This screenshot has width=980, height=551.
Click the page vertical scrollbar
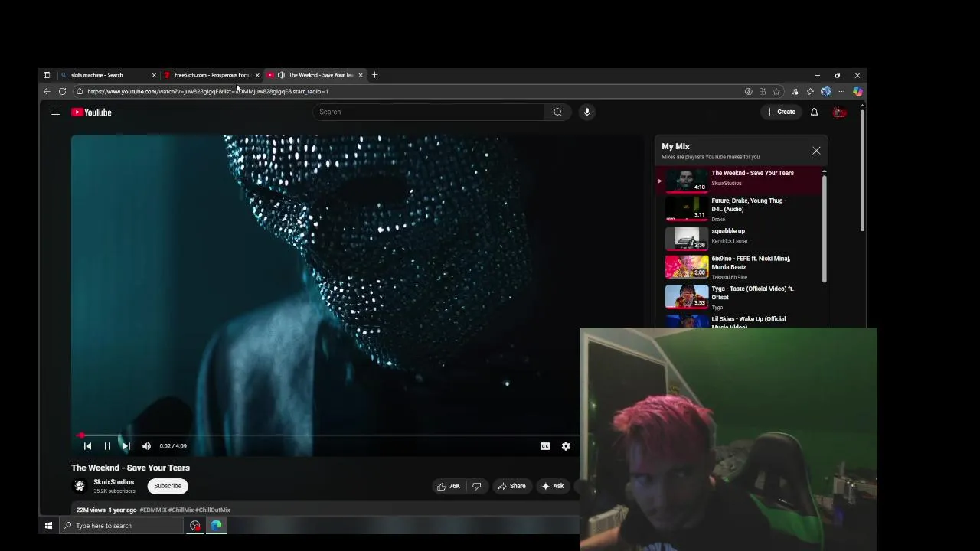coord(862,171)
